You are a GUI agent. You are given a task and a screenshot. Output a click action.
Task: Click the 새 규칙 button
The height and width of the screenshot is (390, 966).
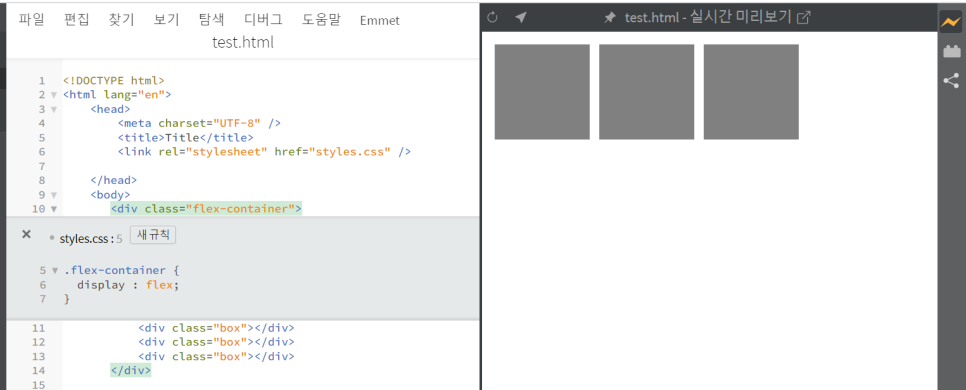153,235
